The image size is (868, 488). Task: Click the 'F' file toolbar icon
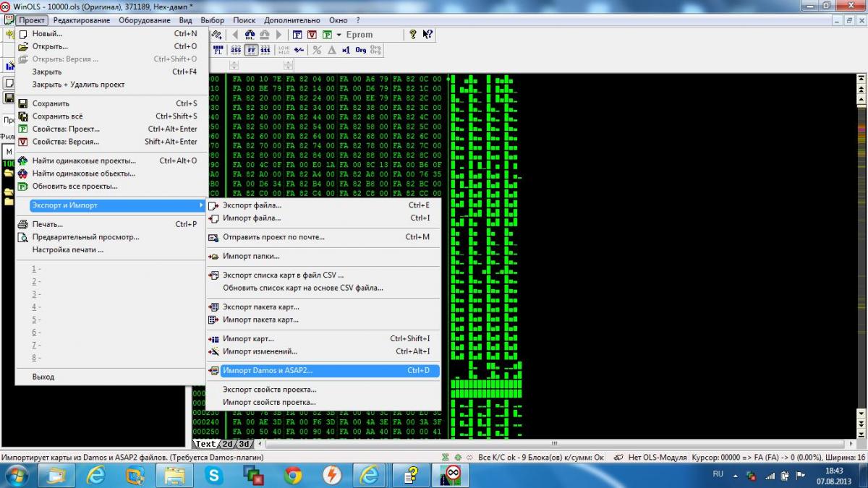point(297,35)
